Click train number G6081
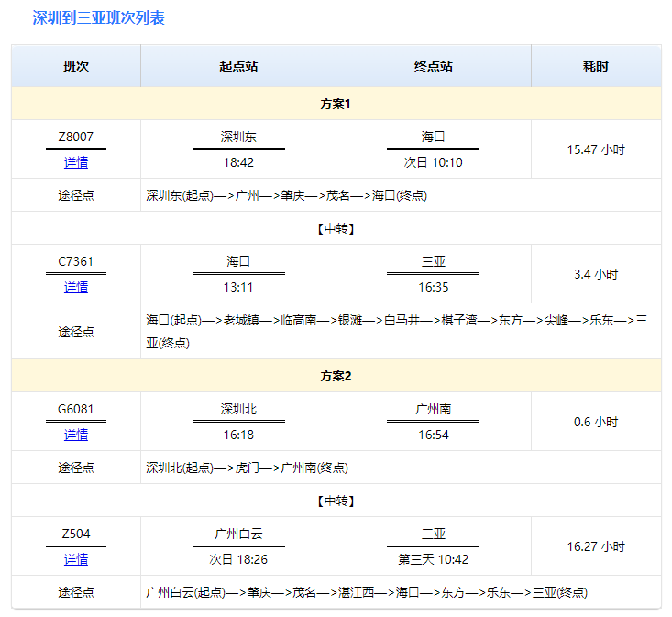The height and width of the screenshot is (617, 672). point(76,409)
